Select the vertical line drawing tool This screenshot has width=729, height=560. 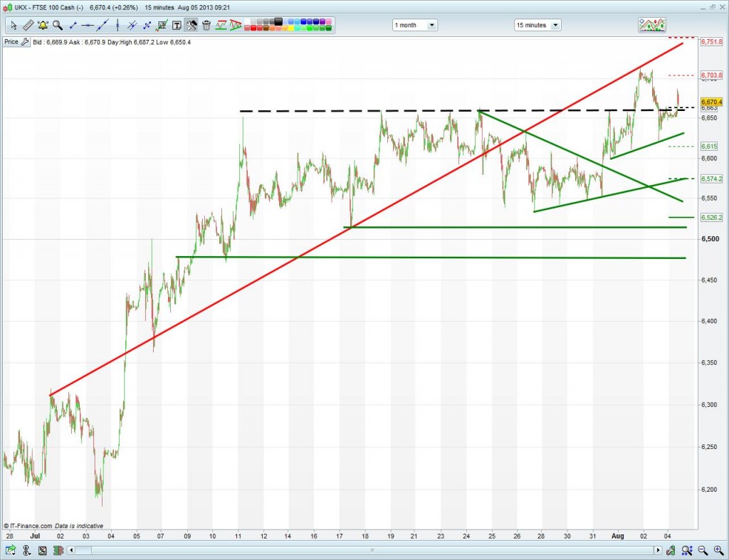(x=117, y=25)
